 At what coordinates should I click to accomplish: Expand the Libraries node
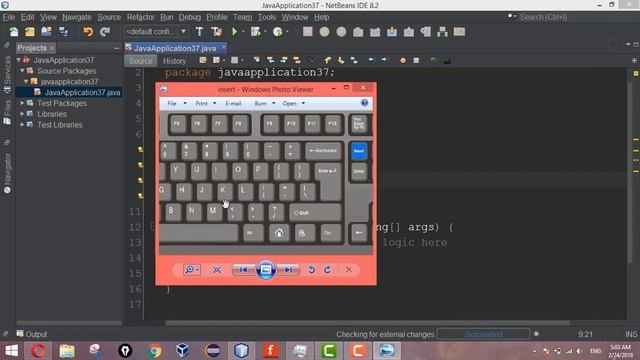(x=22, y=114)
